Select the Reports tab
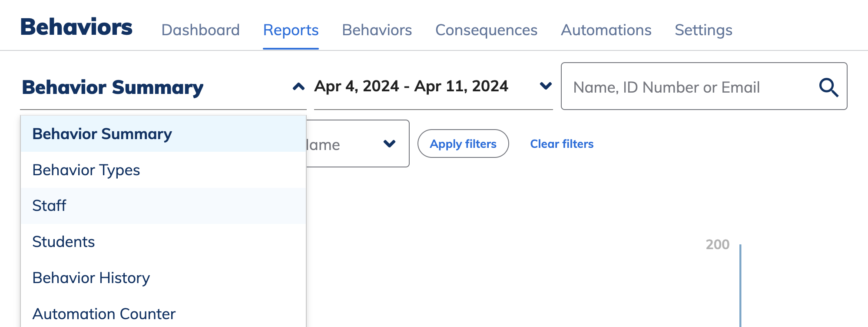The width and height of the screenshot is (868, 327). click(291, 30)
